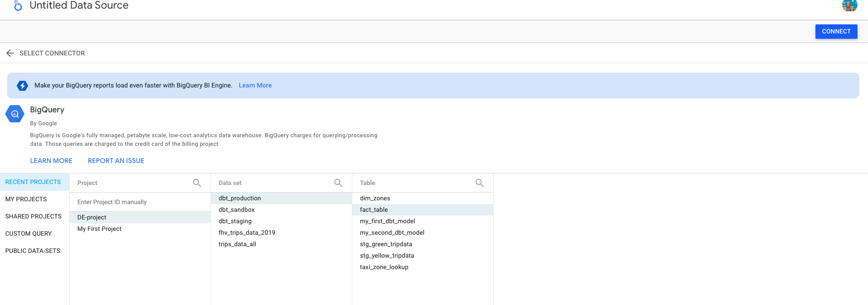Image resolution: width=868 pixels, height=305 pixels.
Task: Click the BI Engine lightning icon
Action: coord(22,86)
